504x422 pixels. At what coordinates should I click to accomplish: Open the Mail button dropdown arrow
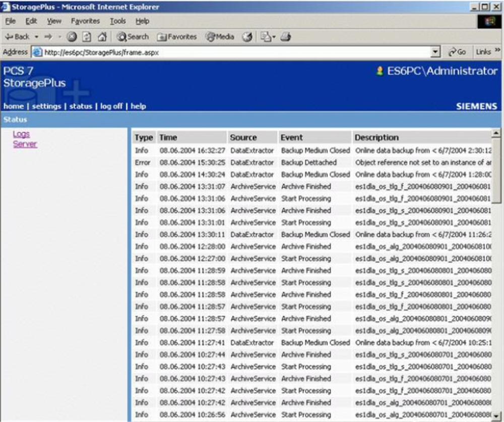coord(274,37)
